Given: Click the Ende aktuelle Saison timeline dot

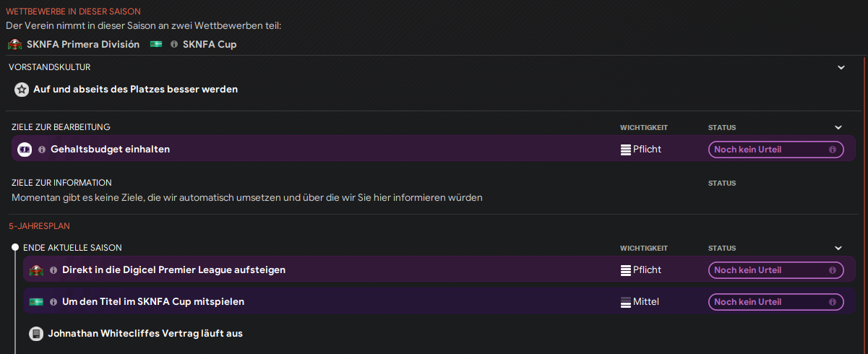Looking at the screenshot, I should 15,248.
